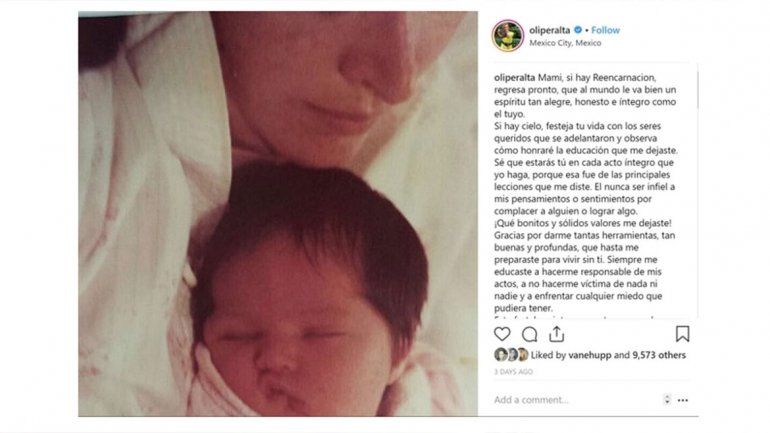
Task: Open the three-dot more options menu
Action: (x=683, y=400)
